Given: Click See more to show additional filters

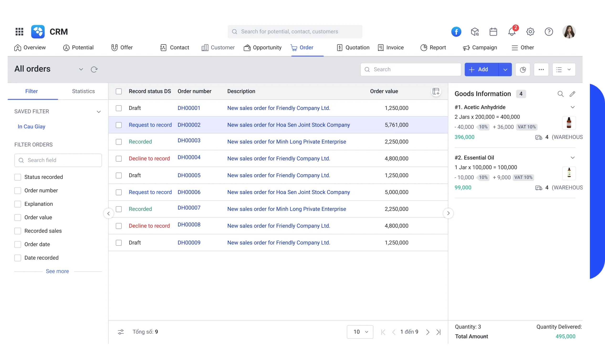Looking at the screenshot, I should [57, 271].
